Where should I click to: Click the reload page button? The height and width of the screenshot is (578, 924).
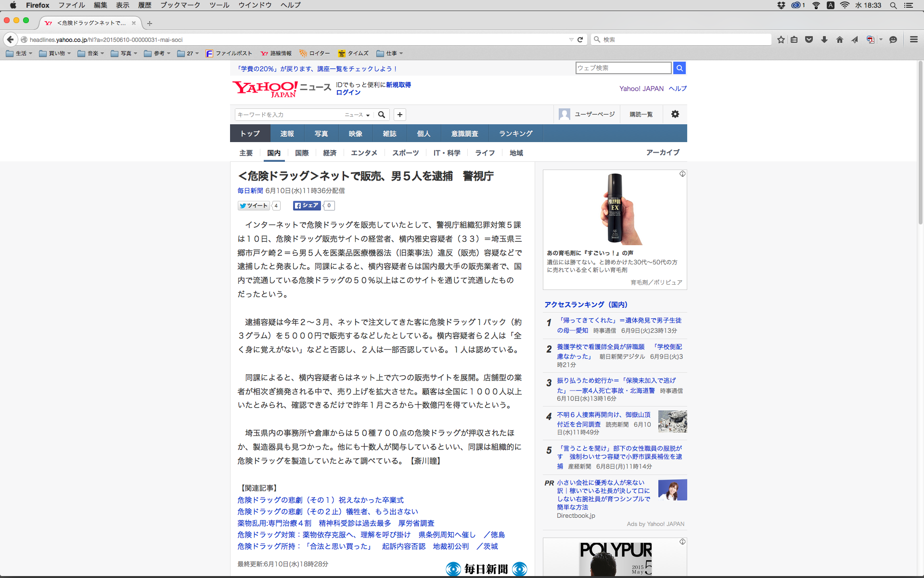580,39
